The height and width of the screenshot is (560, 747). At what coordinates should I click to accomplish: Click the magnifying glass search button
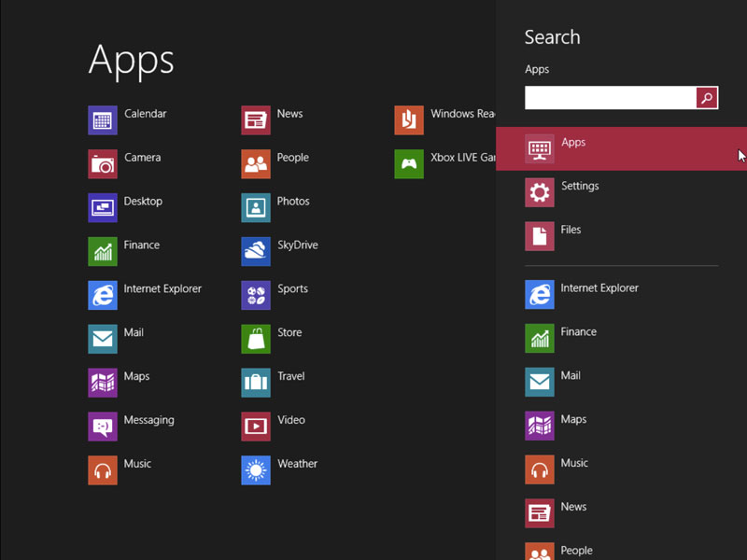tap(707, 98)
